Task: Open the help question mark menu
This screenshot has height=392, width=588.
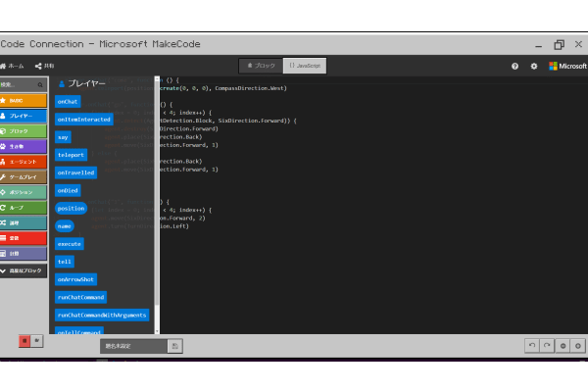Action: pos(514,67)
